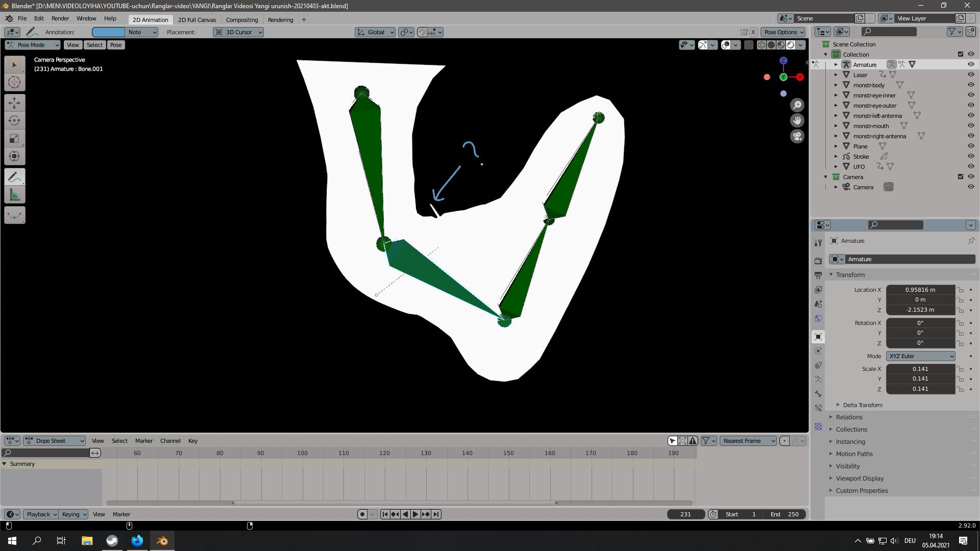Screen dimensions: 980x551
Task: Open the World properties tab
Action: [x=818, y=318]
